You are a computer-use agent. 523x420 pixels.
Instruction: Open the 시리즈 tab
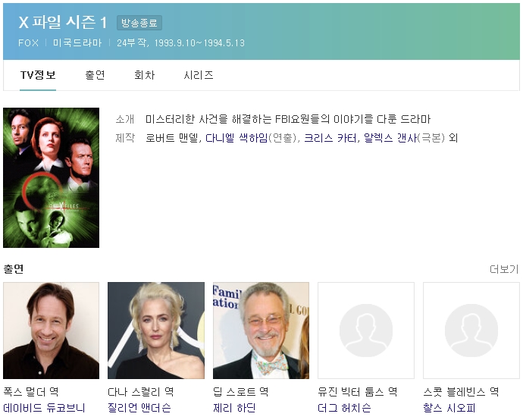pyautogui.click(x=199, y=75)
